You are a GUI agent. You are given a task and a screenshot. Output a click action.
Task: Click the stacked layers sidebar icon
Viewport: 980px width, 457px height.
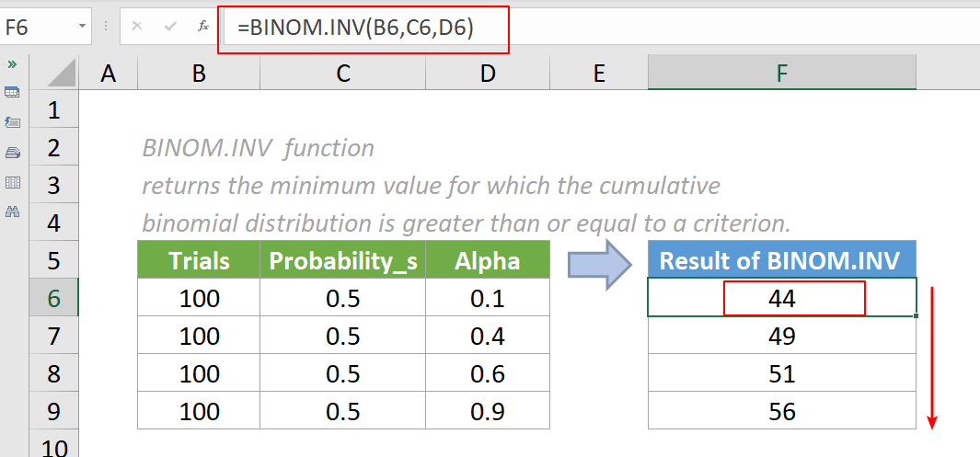coord(13,152)
